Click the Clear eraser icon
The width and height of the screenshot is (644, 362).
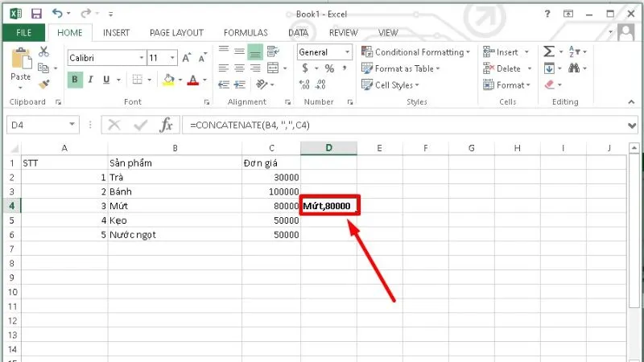(550, 84)
